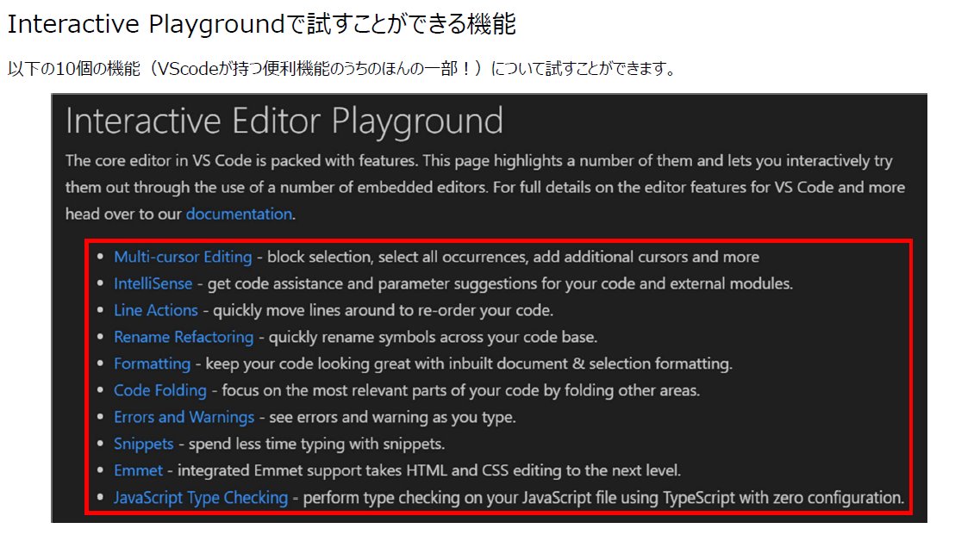Click text 'spend less time typing with snippets'

coord(315,445)
